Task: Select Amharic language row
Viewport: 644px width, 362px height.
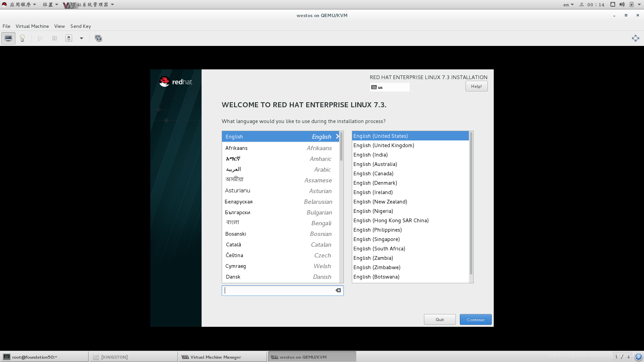Action: coord(280,159)
